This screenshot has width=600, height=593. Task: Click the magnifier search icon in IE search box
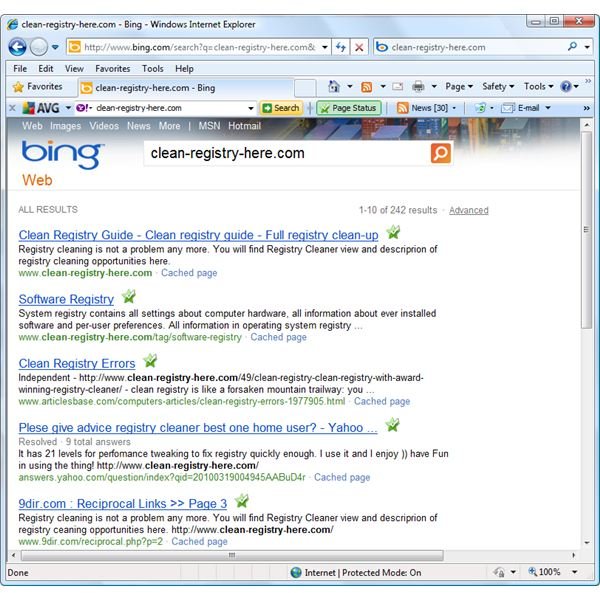pyautogui.click(x=572, y=47)
